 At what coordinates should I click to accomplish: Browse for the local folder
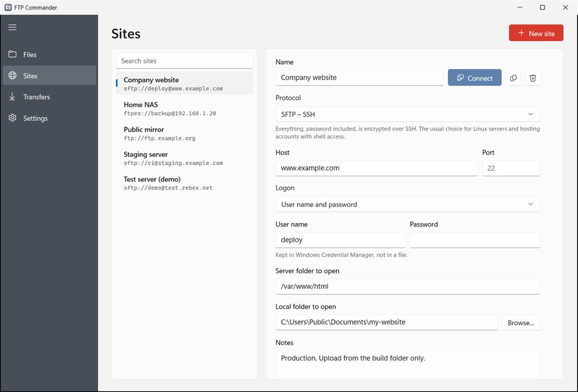[521, 323]
